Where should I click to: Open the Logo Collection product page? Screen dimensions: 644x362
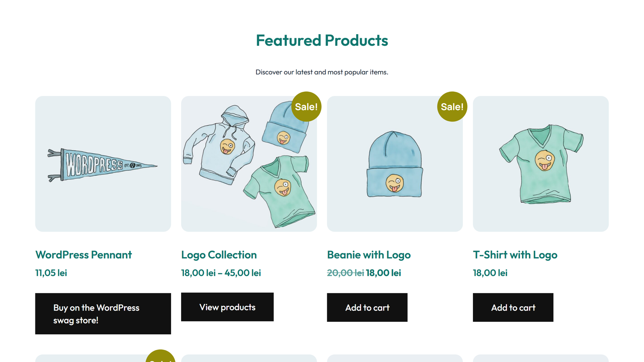219,255
